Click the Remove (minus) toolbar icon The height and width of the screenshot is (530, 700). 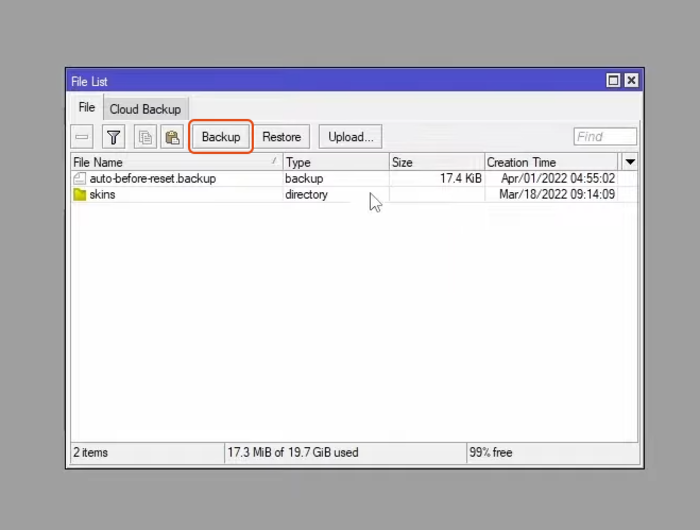pos(83,137)
